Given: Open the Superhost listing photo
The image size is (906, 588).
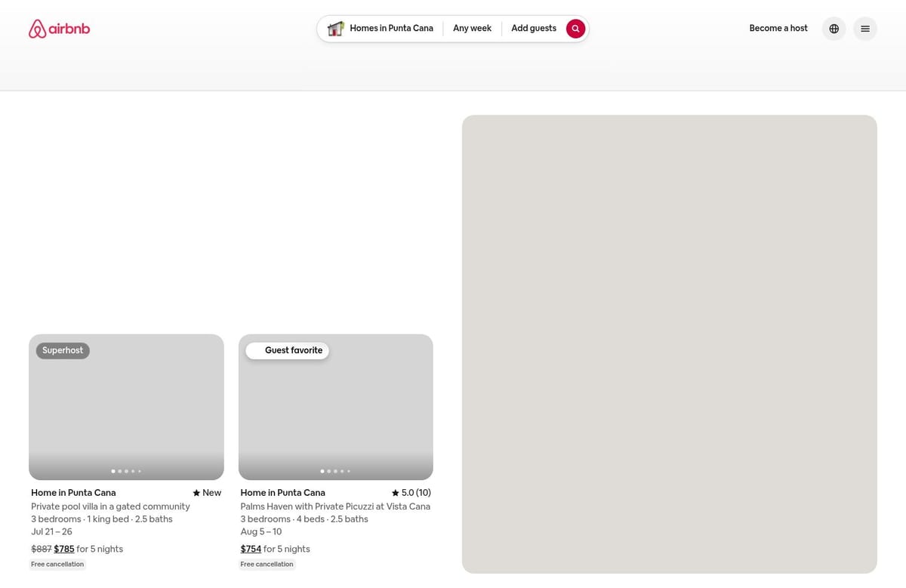Looking at the screenshot, I should 126,407.
